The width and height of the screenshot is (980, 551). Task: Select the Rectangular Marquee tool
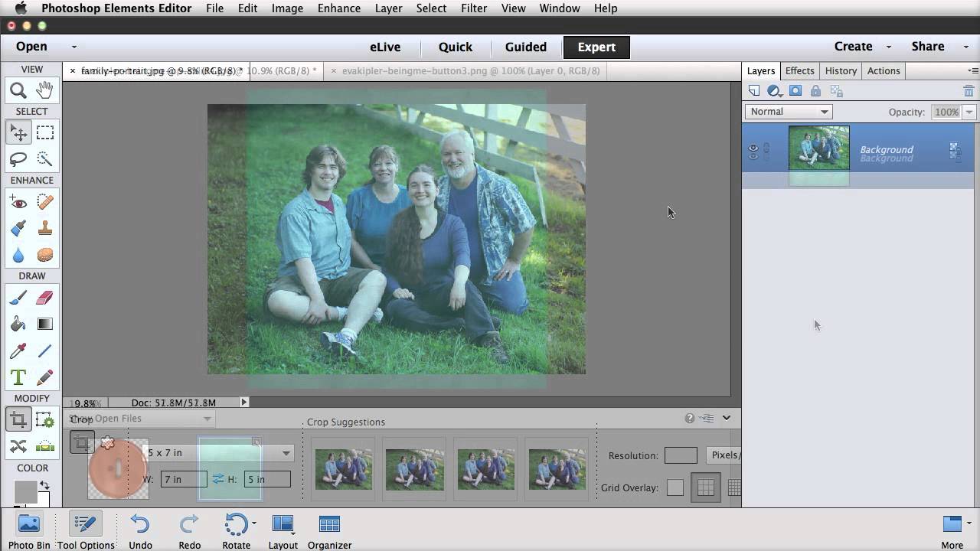(x=44, y=132)
